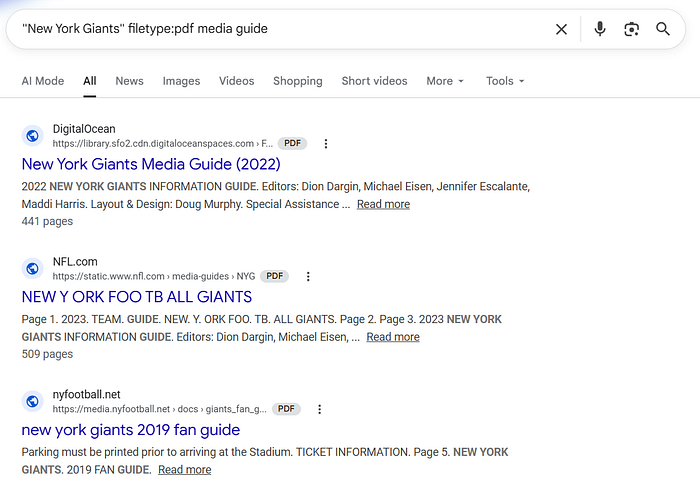Switch to the News tab
The image size is (700, 485).
[129, 81]
